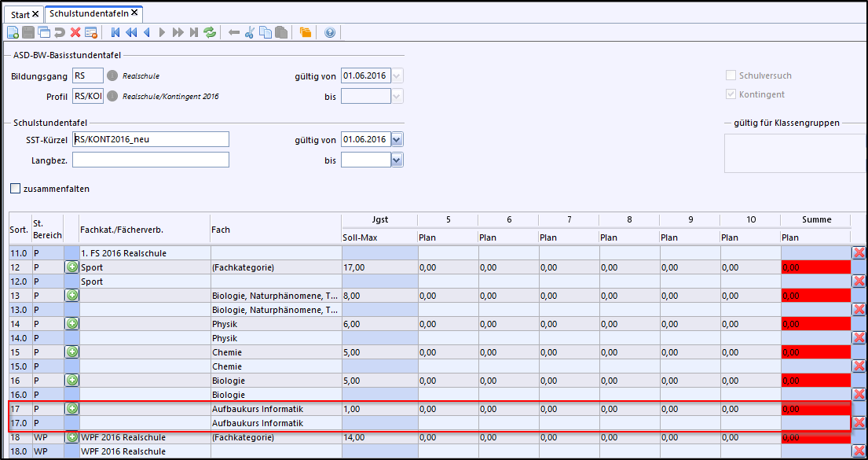The height and width of the screenshot is (460, 868).
Task: Jump to the first record
Action: 116,32
